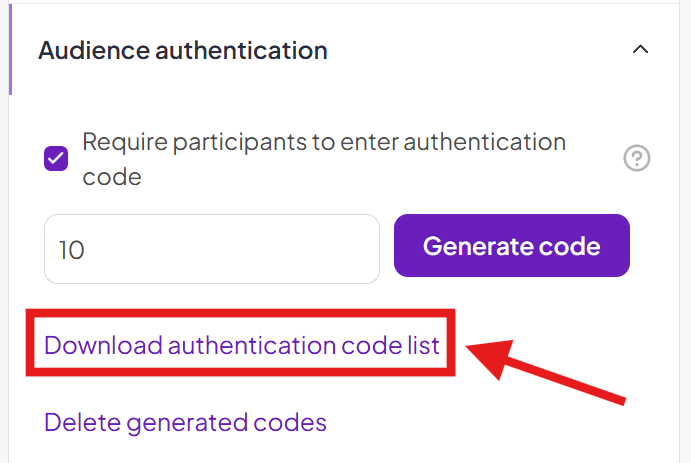
Task: Collapse the Audience authentication section chevron
Action: [x=641, y=49]
